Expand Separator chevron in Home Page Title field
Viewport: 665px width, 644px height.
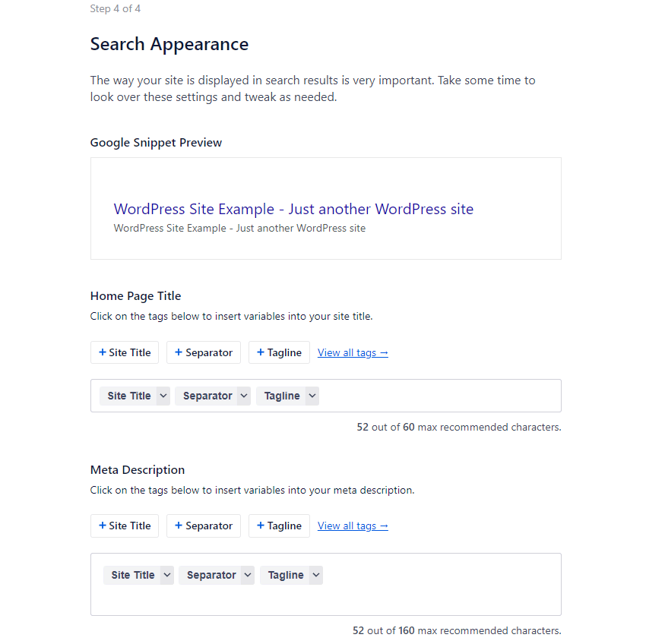[243, 396]
